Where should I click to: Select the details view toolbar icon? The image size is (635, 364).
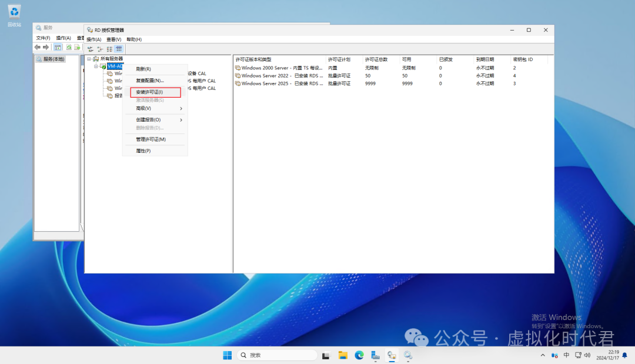pos(119,49)
